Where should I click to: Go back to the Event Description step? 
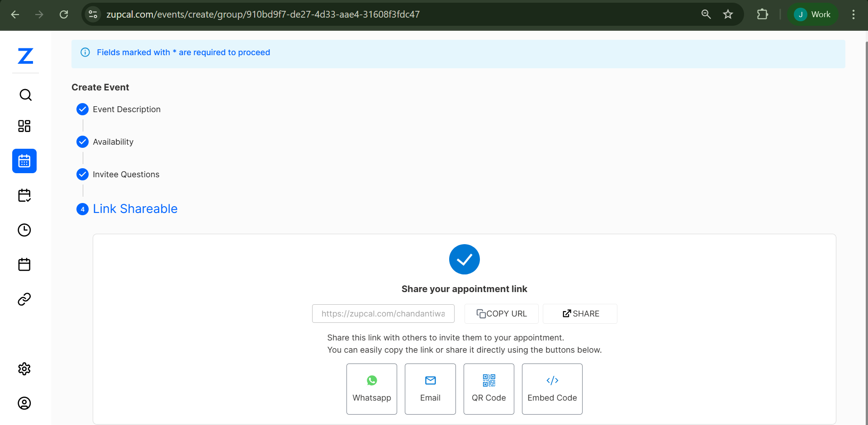tap(126, 109)
